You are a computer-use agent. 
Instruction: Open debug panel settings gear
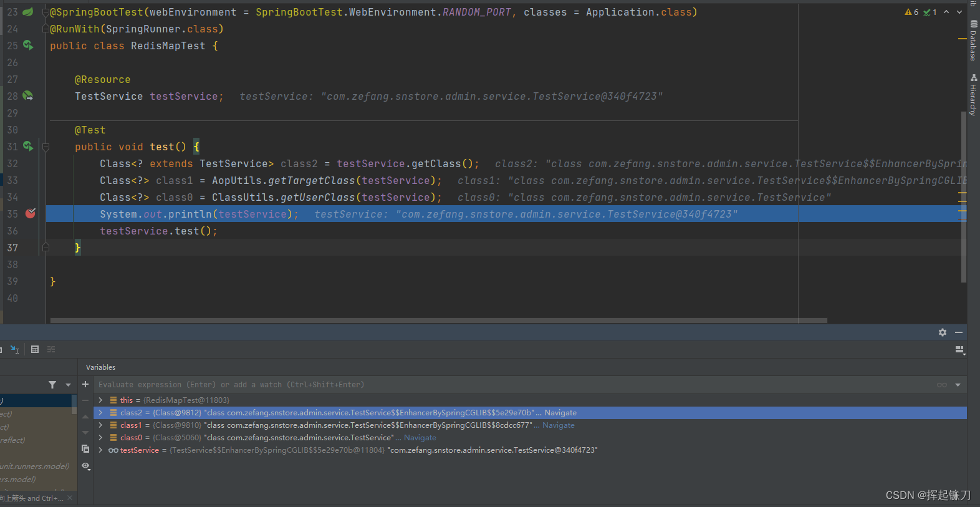(943, 332)
